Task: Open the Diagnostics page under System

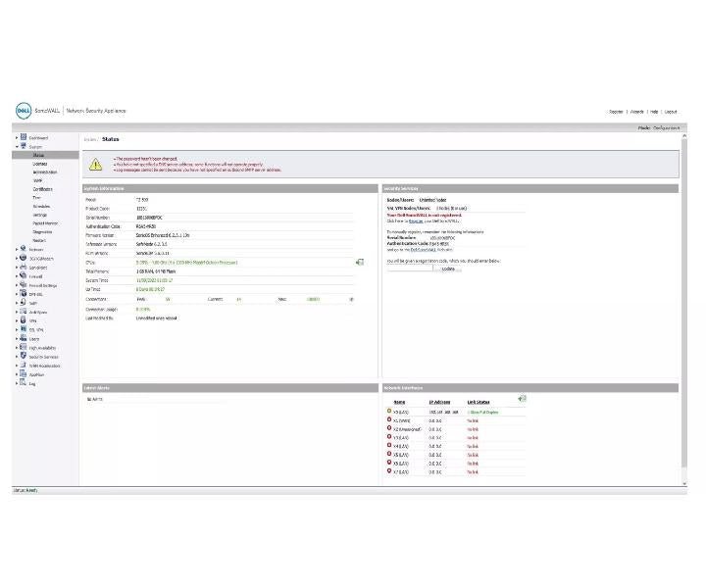Action: 42,232
